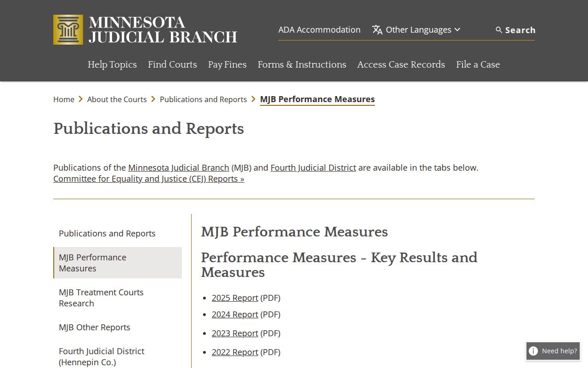Image resolution: width=588 pixels, height=368 pixels.
Task: Click the Publications and Reports page heading
Action: pos(148,129)
